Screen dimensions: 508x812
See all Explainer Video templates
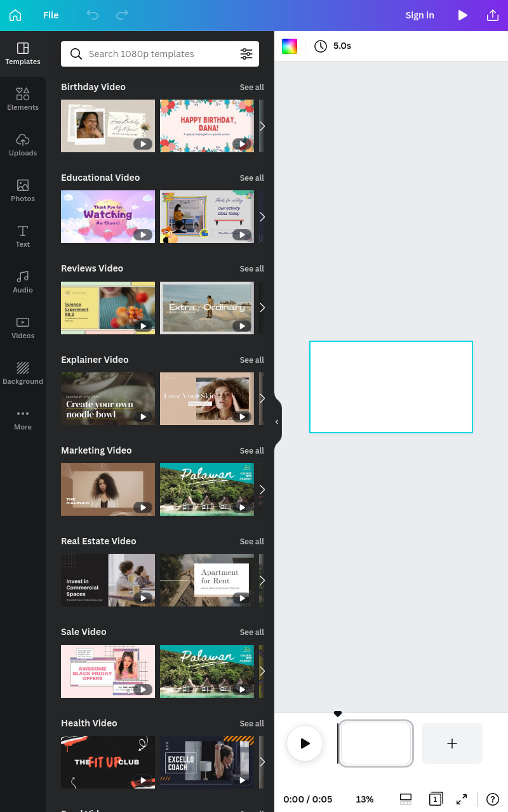pyautogui.click(x=251, y=360)
